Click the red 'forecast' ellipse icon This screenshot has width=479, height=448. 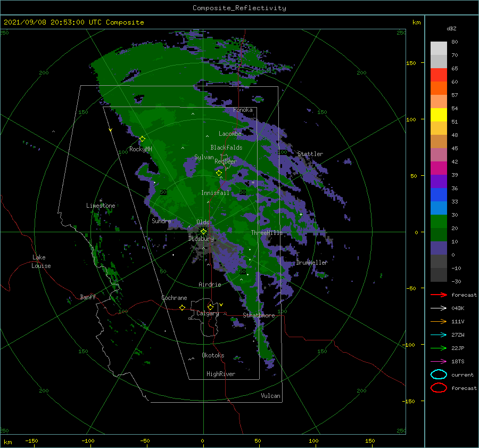[x=439, y=388]
